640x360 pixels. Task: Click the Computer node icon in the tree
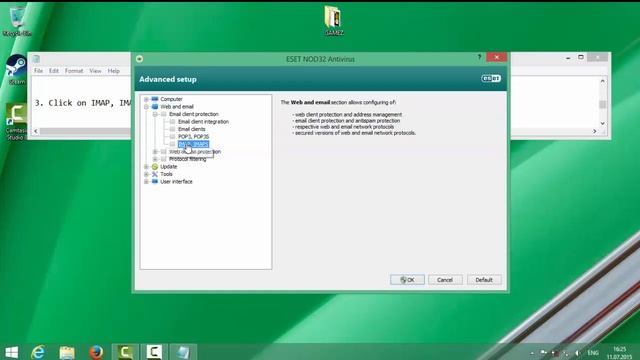coord(155,99)
